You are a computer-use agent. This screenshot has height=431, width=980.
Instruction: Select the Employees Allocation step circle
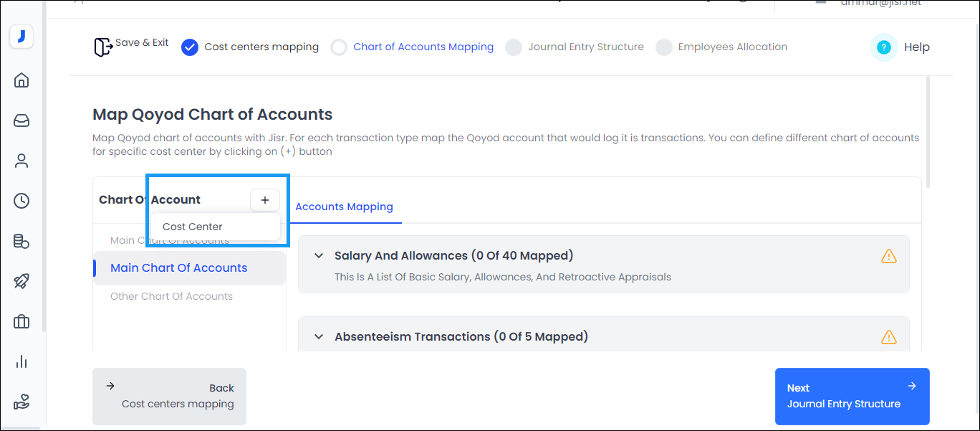click(664, 47)
